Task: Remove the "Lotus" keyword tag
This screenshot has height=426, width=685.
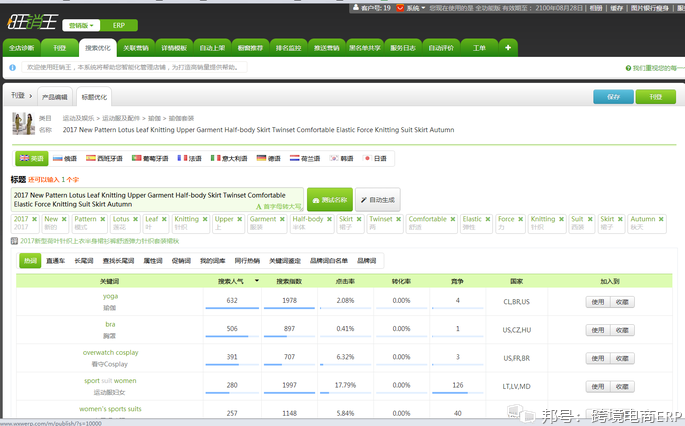Action: pos(134,219)
